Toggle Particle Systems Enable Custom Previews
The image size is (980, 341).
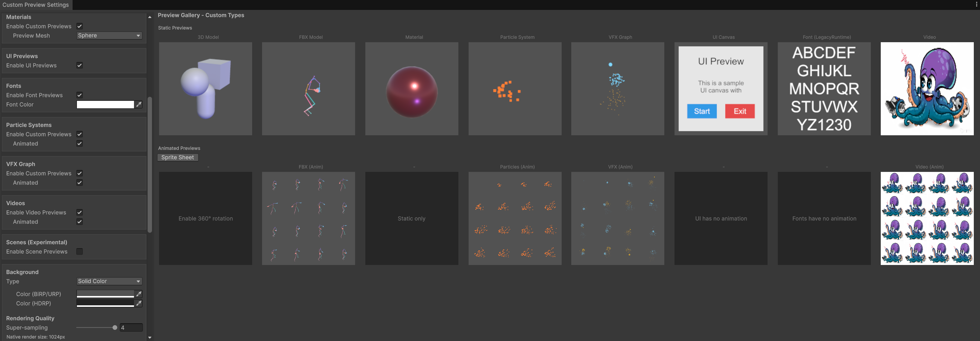click(x=79, y=134)
